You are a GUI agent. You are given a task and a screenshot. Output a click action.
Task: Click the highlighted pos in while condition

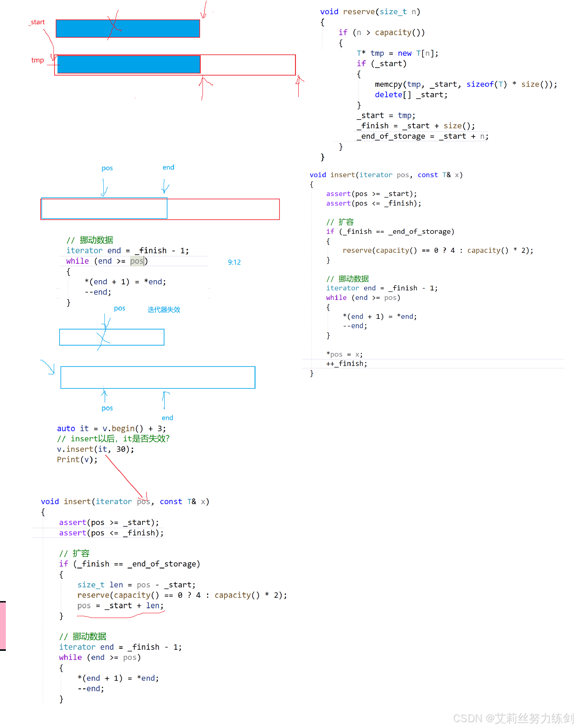tap(136, 261)
